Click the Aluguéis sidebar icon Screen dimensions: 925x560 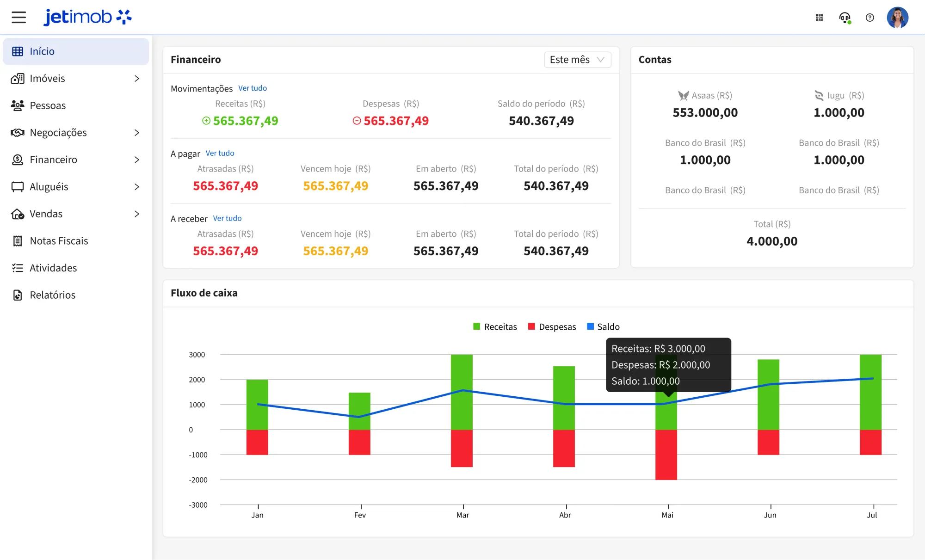coord(18,187)
